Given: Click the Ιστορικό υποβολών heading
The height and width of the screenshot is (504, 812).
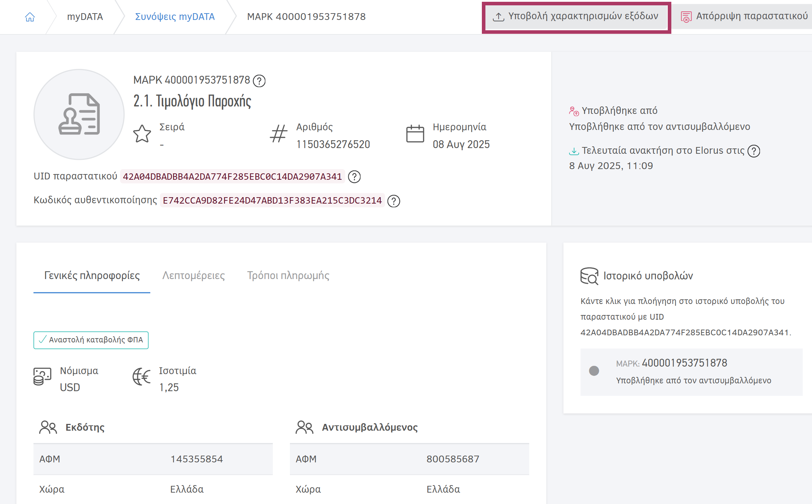Looking at the screenshot, I should (x=648, y=276).
